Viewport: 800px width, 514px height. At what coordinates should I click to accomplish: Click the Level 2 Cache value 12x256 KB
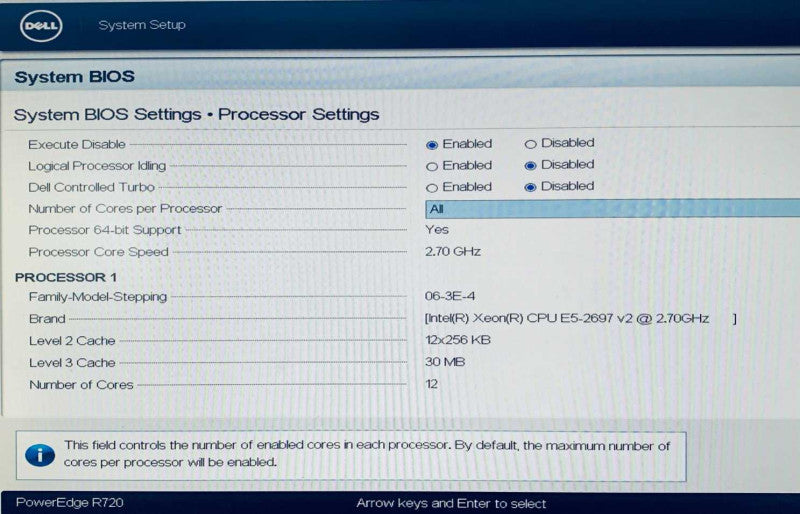click(x=458, y=340)
